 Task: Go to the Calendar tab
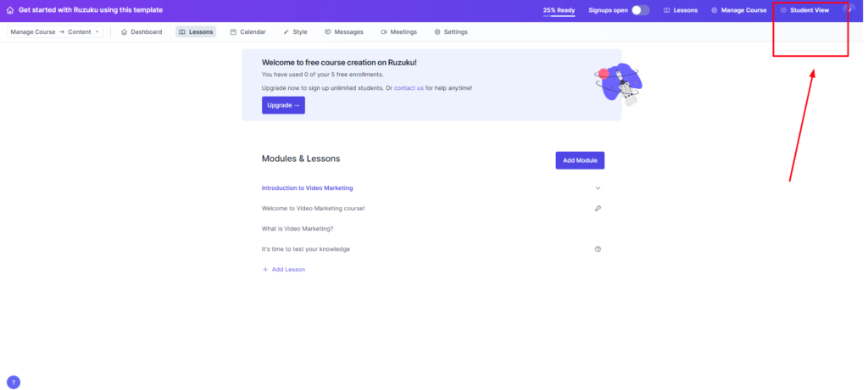(248, 32)
